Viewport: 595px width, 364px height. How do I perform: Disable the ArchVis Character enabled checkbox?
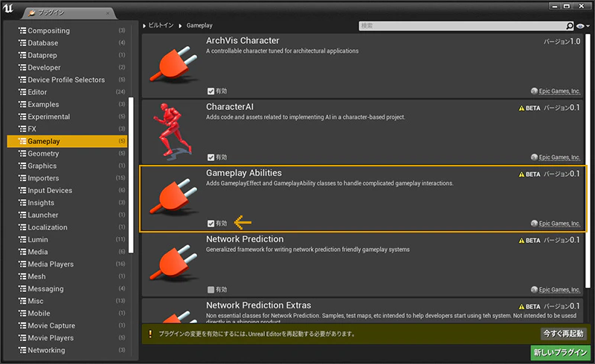210,91
